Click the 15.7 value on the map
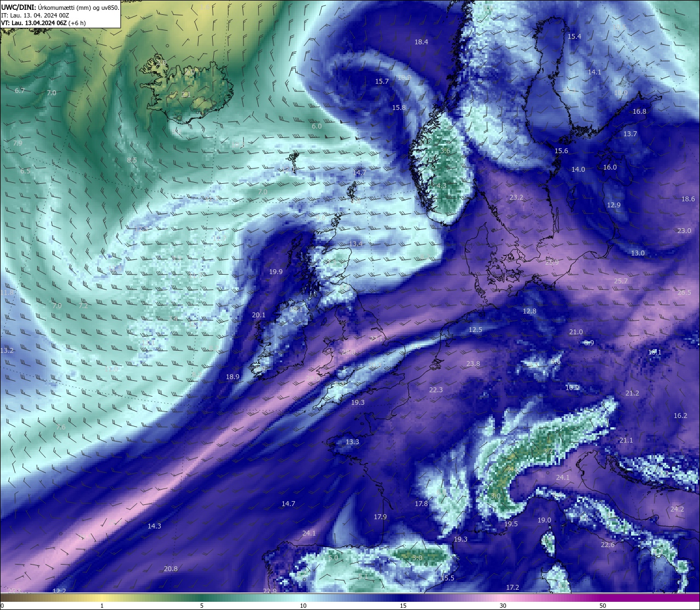Screen dimensions: 700x610 tap(382, 82)
